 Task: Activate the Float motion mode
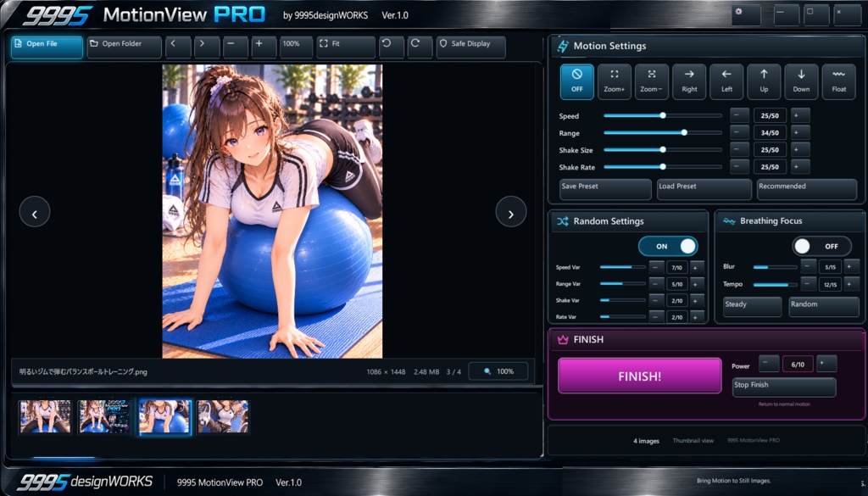tap(838, 81)
